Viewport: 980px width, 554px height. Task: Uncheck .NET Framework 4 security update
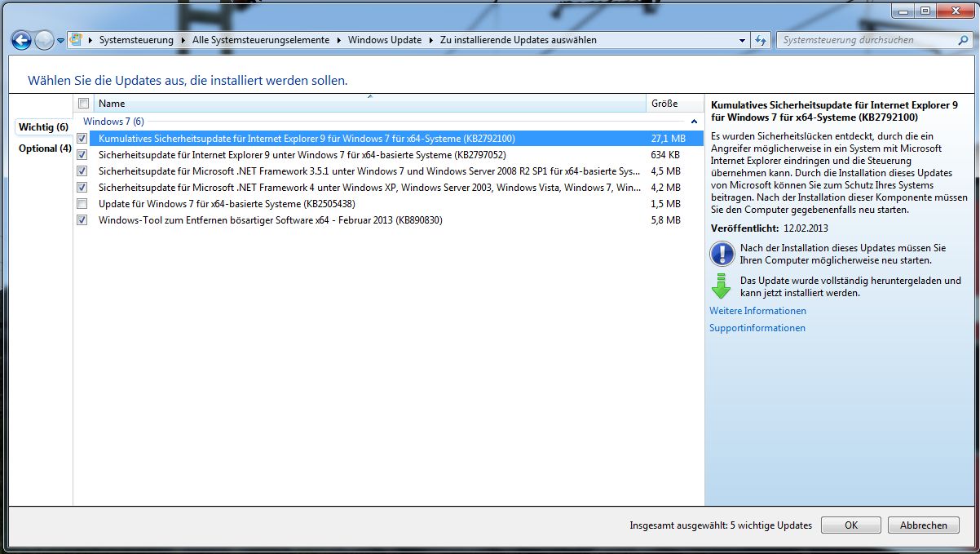[82, 188]
